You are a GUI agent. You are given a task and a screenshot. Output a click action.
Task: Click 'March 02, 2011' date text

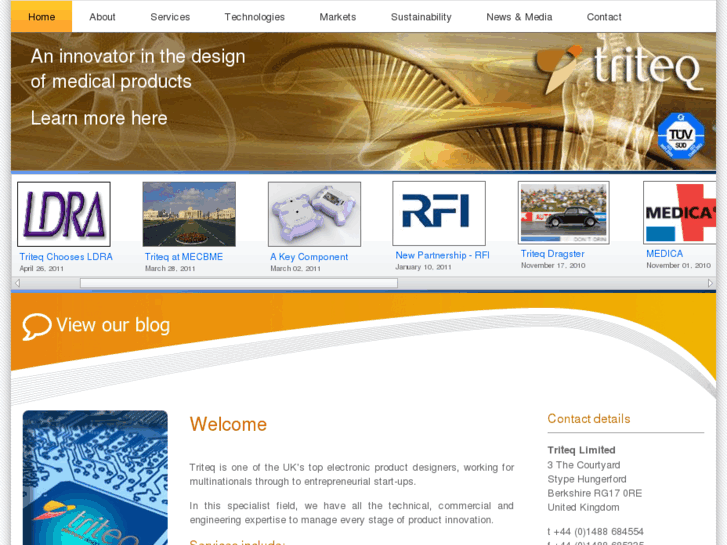click(295, 269)
